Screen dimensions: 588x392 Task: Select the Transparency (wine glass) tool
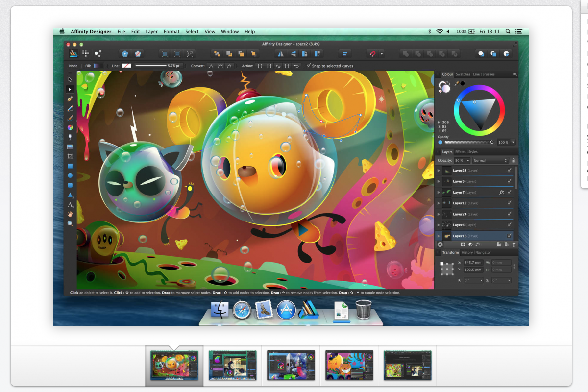click(x=70, y=137)
